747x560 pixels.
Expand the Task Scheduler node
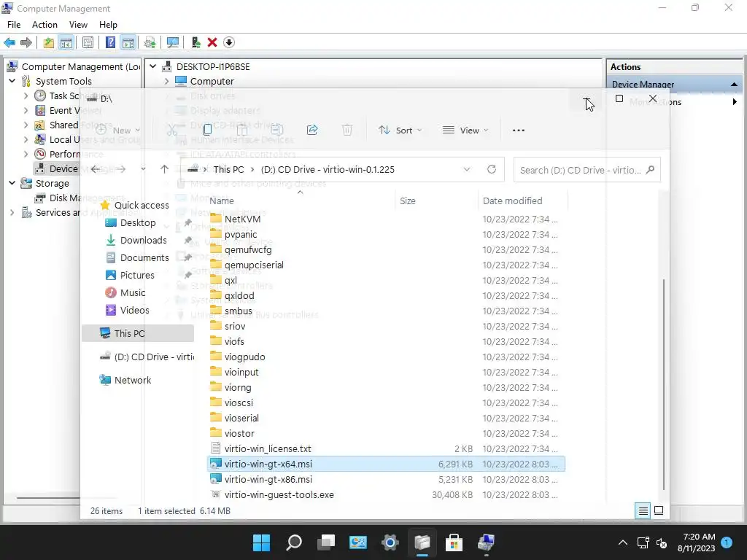[26, 96]
